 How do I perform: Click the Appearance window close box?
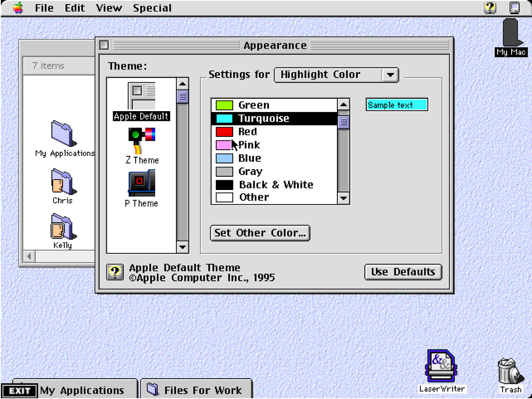point(104,45)
